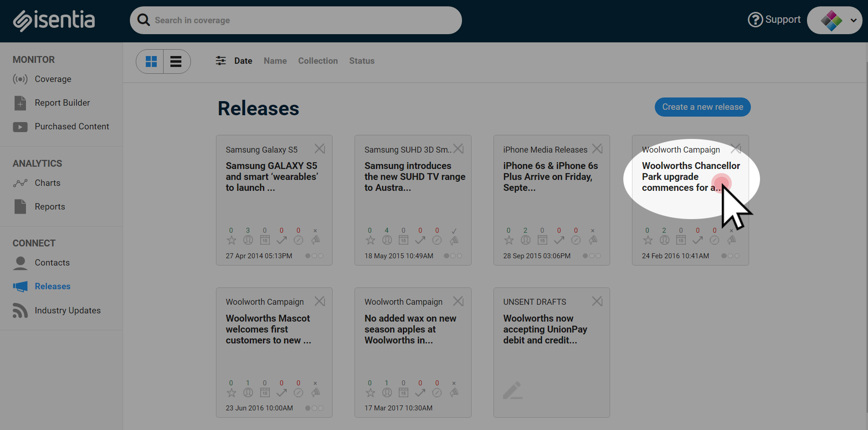The width and height of the screenshot is (868, 430).
Task: Click Create a new release button
Action: tap(703, 107)
